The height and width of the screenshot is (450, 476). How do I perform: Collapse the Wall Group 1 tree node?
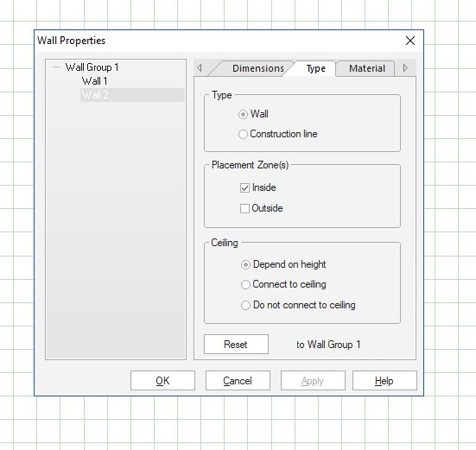pyautogui.click(x=56, y=67)
